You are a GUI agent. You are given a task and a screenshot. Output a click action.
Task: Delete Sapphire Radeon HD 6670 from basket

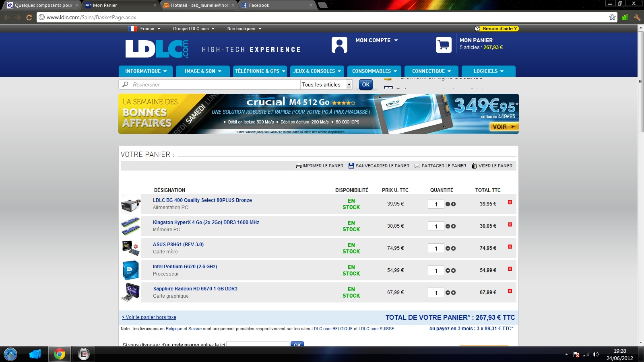click(x=510, y=291)
